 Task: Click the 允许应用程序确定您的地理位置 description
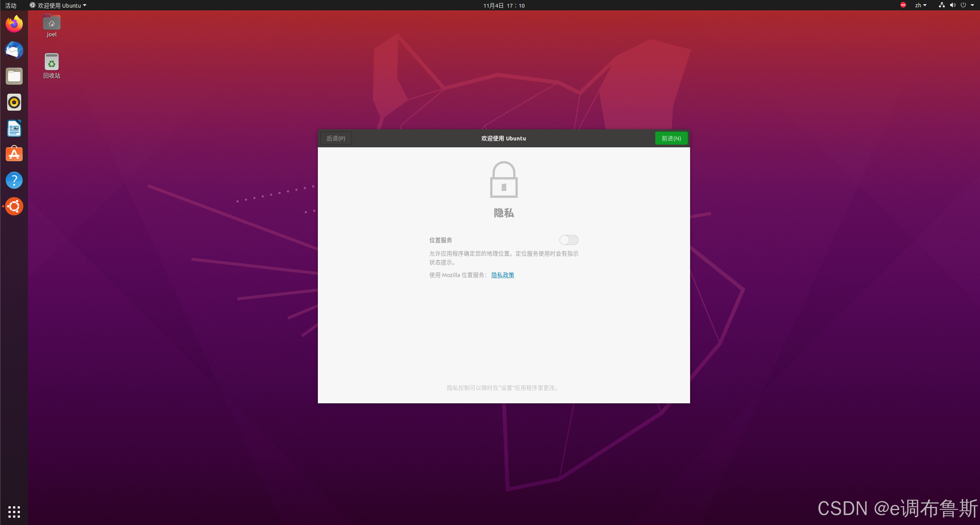coord(504,258)
